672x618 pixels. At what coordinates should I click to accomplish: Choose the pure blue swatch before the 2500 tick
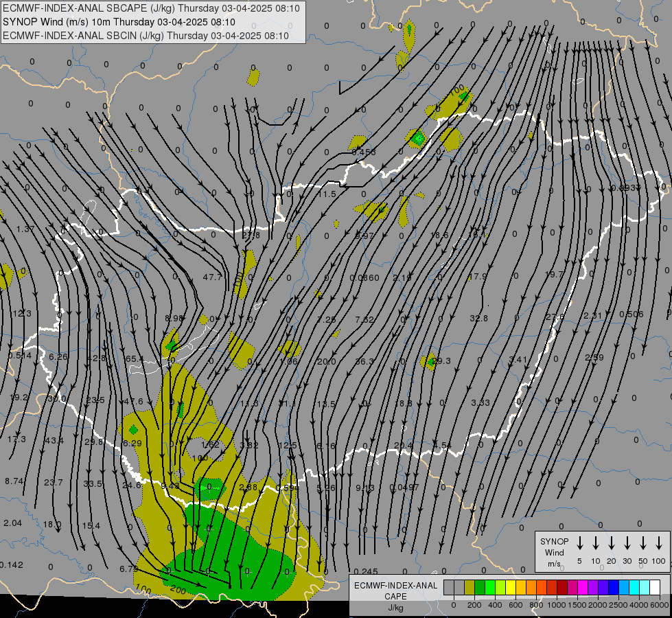point(613,588)
